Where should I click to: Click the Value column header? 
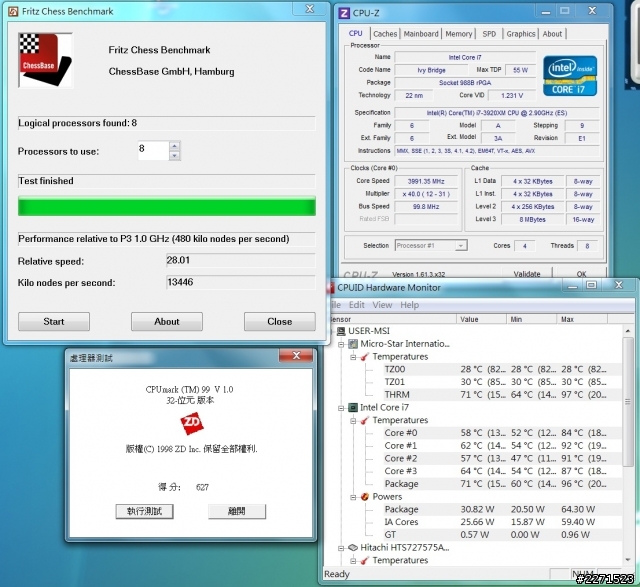coord(481,319)
